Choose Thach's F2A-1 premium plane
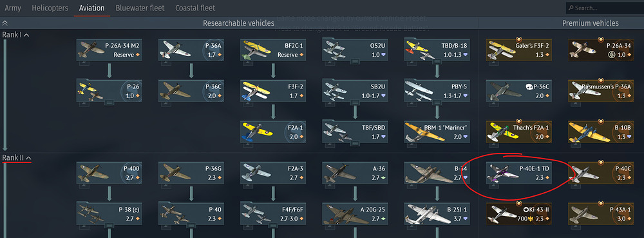This screenshot has width=644, height=238. [519, 132]
